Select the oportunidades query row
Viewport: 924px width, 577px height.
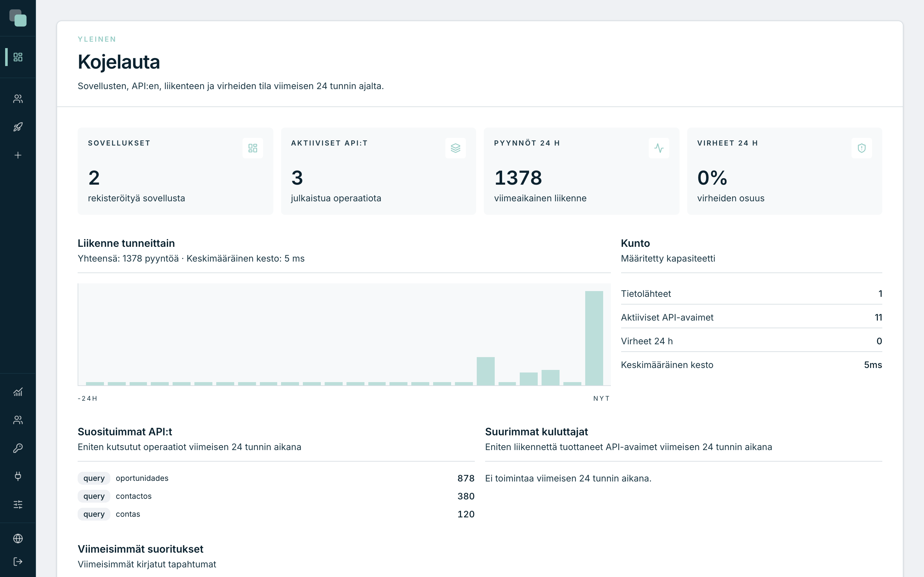pyautogui.click(x=276, y=478)
